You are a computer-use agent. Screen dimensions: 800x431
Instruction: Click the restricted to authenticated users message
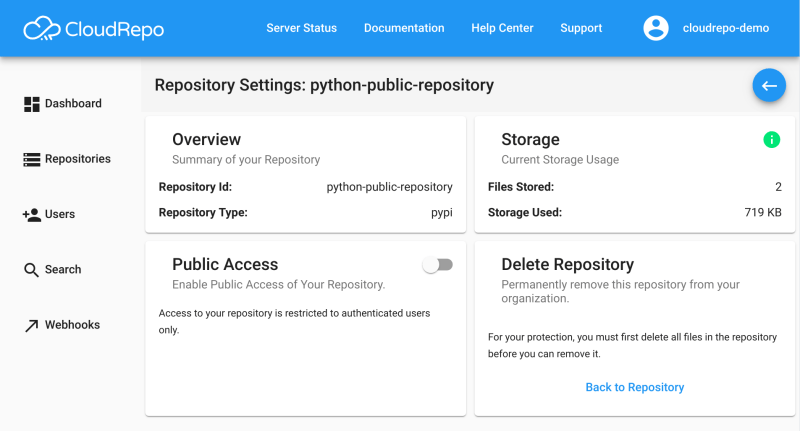[294, 321]
